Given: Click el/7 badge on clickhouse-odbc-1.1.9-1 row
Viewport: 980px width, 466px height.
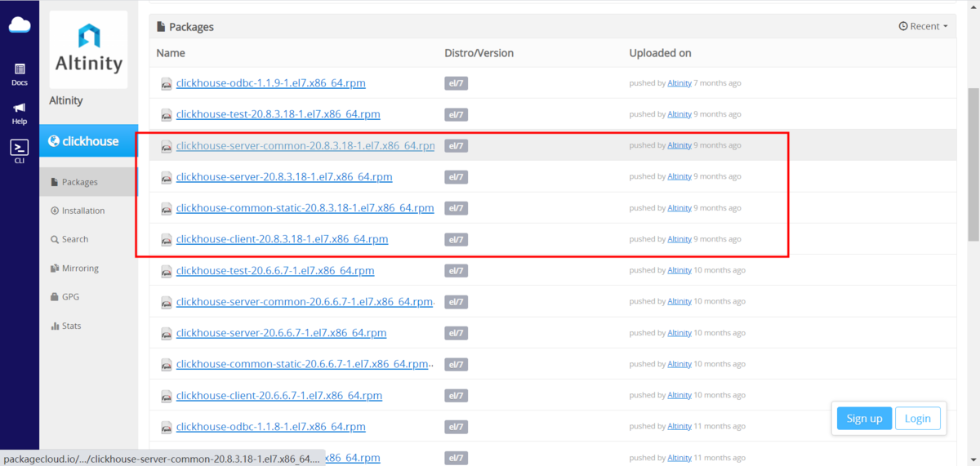Looking at the screenshot, I should coord(456,83).
